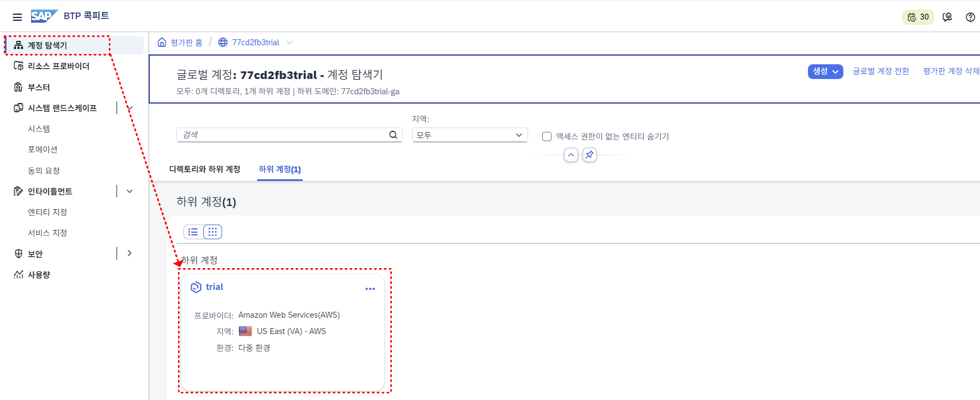Screen dimensions: 980x400
Task: Switch to tile grid view
Action: coord(212,232)
